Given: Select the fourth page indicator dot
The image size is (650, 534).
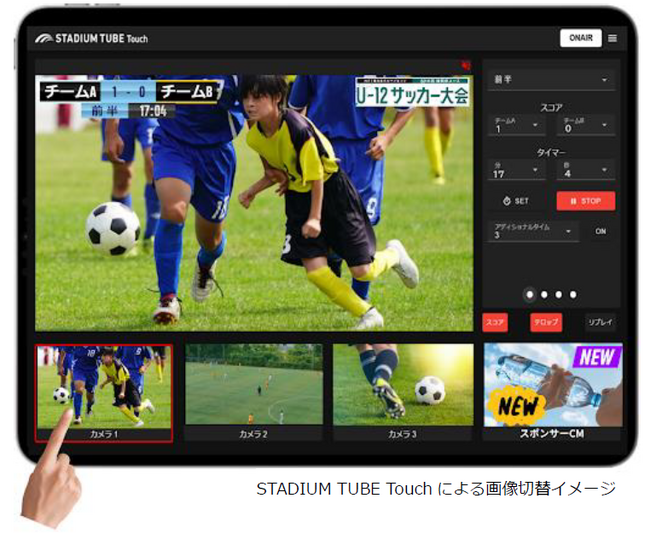Looking at the screenshot, I should click(573, 295).
